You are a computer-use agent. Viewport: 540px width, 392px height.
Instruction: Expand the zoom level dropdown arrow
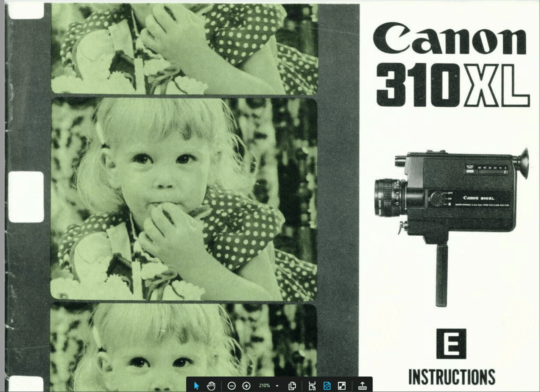[x=277, y=385]
